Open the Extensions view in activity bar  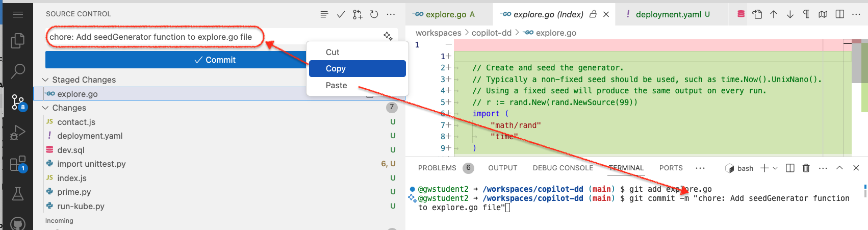(x=18, y=164)
